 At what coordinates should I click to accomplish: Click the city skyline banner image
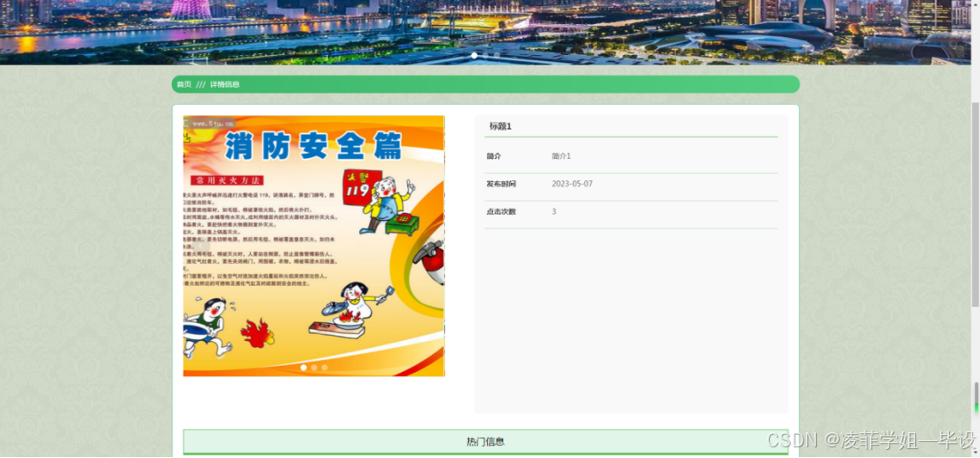coord(486,32)
